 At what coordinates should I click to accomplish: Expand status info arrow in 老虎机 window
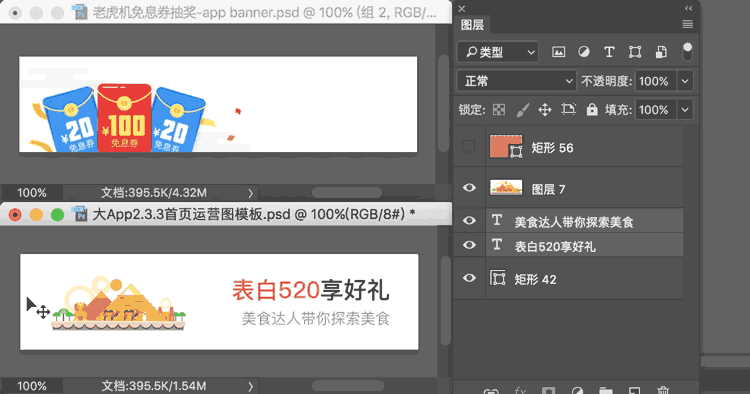pos(250,193)
